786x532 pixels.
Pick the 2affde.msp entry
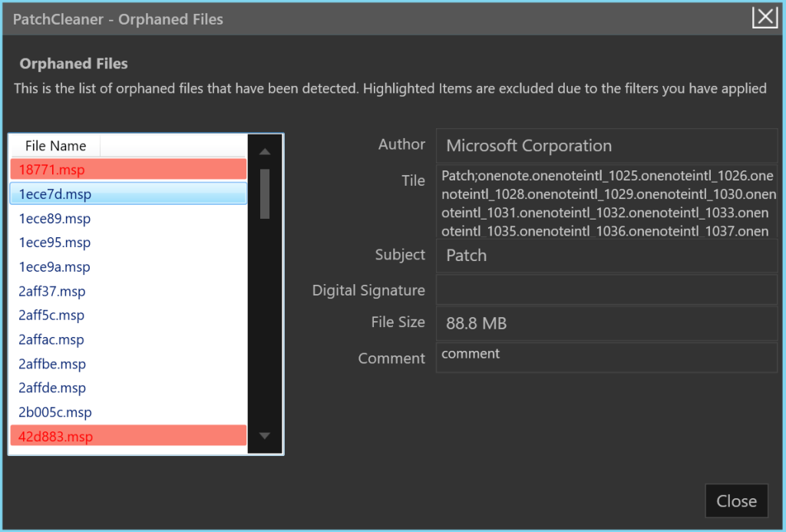(128, 388)
